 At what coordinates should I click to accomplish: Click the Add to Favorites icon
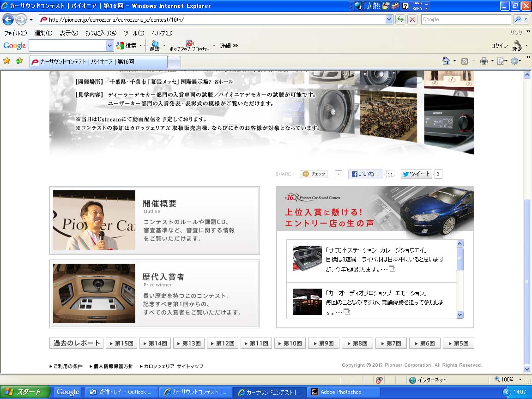point(19,61)
